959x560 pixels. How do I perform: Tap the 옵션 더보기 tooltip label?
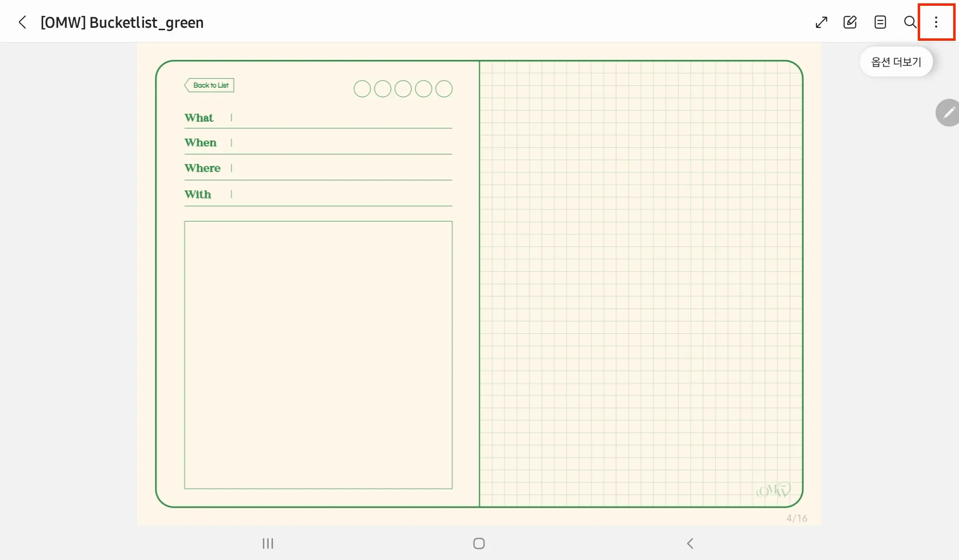[x=896, y=62]
